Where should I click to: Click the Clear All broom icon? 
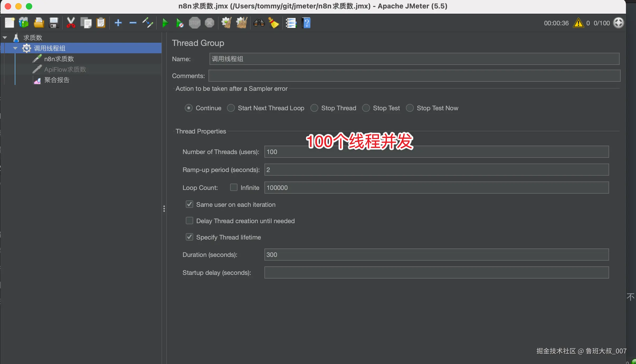coord(241,23)
